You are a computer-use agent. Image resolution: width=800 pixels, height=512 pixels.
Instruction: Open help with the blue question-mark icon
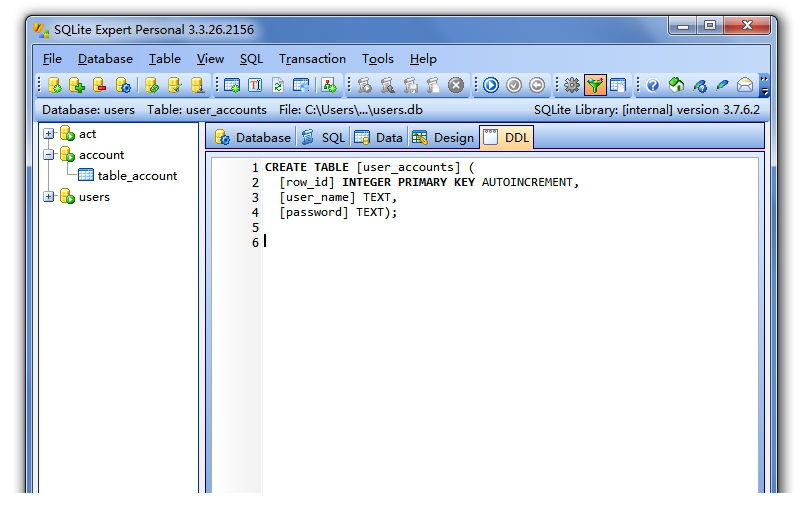(653, 85)
